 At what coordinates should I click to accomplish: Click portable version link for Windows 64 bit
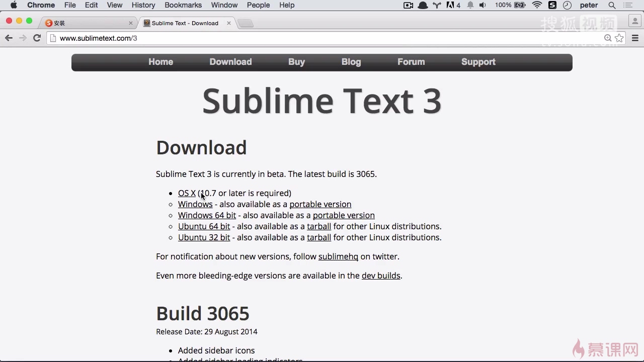coord(344,215)
